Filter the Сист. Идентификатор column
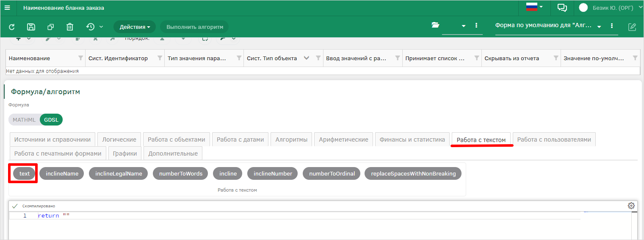 pos(160,58)
